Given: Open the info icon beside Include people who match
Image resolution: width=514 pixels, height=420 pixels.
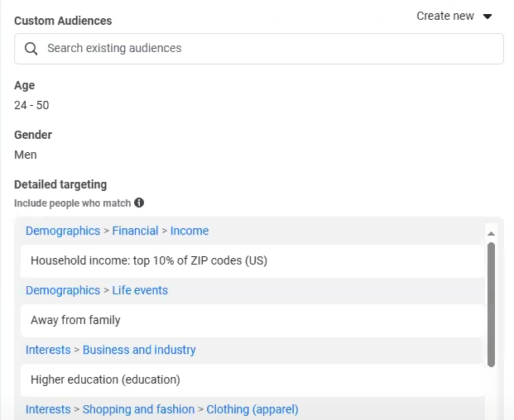Looking at the screenshot, I should coord(139,203).
